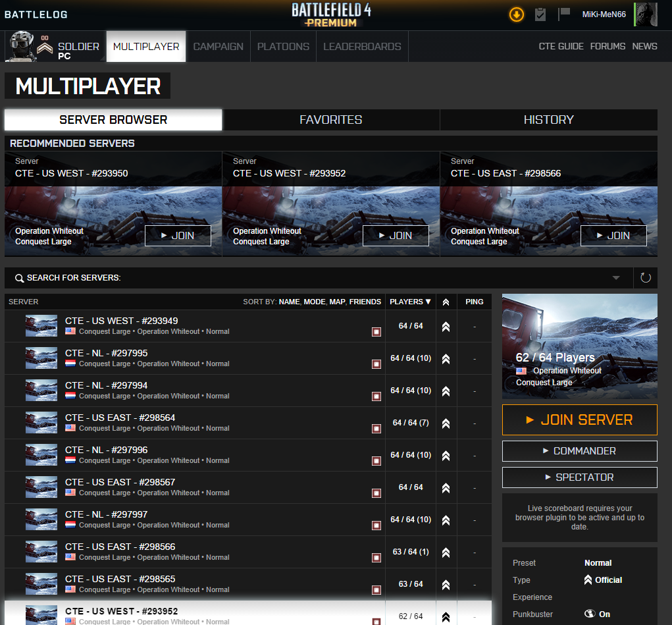Click Netherlands flag on #297996 row

(x=70, y=460)
